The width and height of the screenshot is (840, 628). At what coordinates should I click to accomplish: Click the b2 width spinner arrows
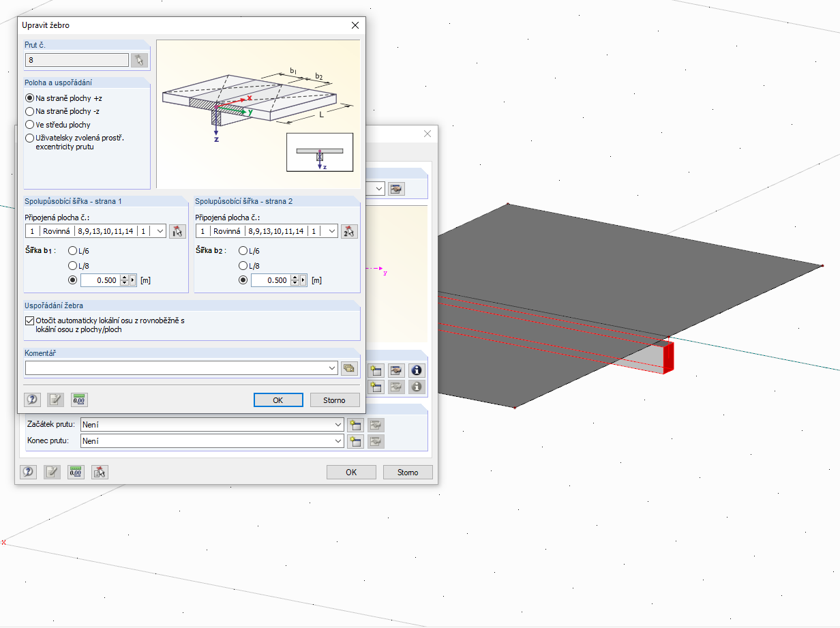pos(294,280)
